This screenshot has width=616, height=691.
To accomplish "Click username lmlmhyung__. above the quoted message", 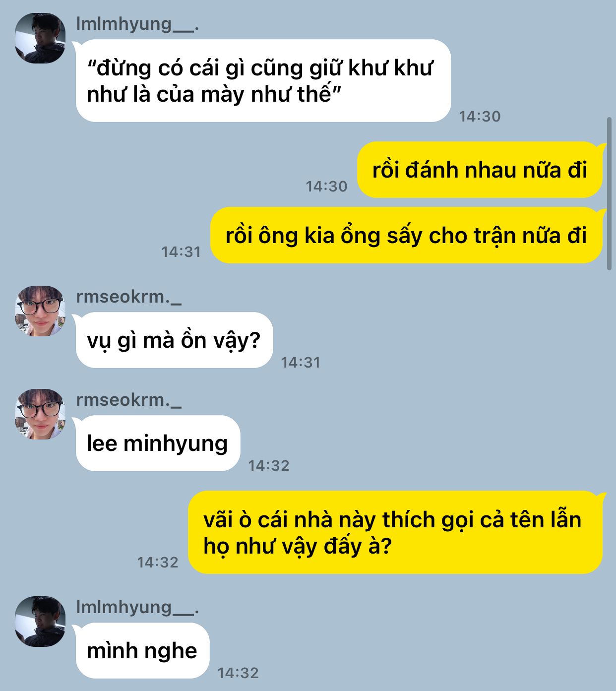I will tap(137, 24).
